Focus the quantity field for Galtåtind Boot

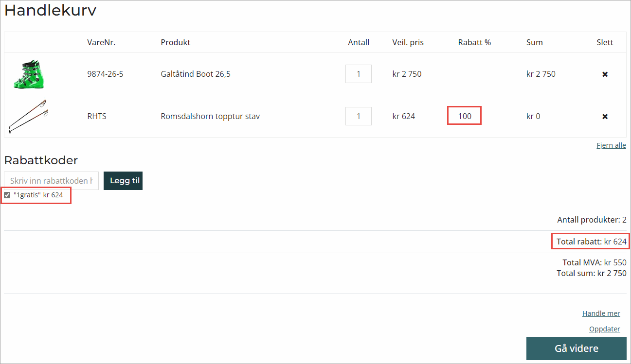[x=359, y=74]
